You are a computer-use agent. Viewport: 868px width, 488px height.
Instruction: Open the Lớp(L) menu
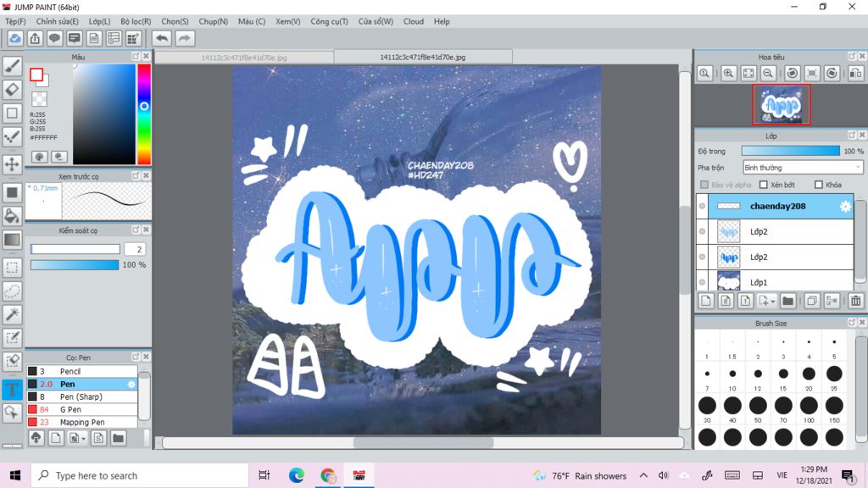pyautogui.click(x=99, y=21)
